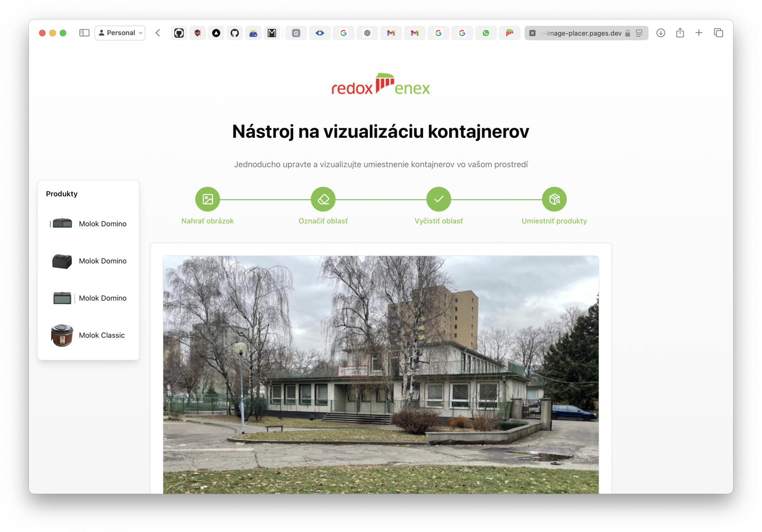Open a new tab with plus icon
Screen dimensions: 762x532
point(699,33)
